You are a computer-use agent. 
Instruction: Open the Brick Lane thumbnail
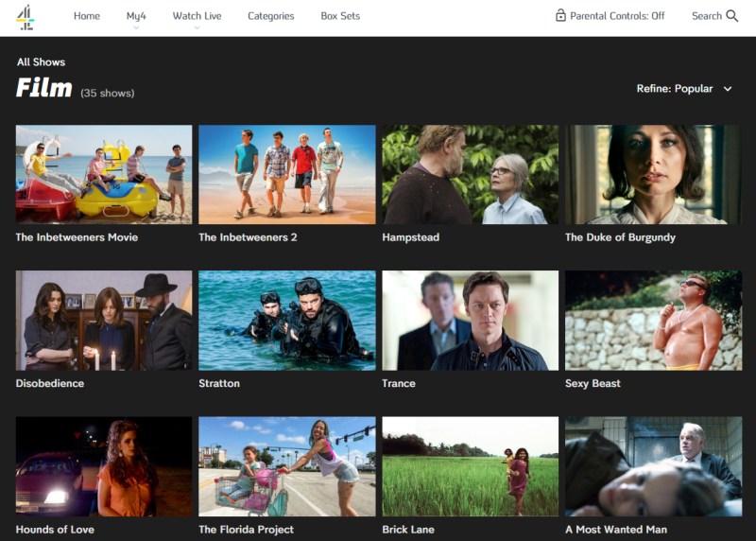coord(470,466)
